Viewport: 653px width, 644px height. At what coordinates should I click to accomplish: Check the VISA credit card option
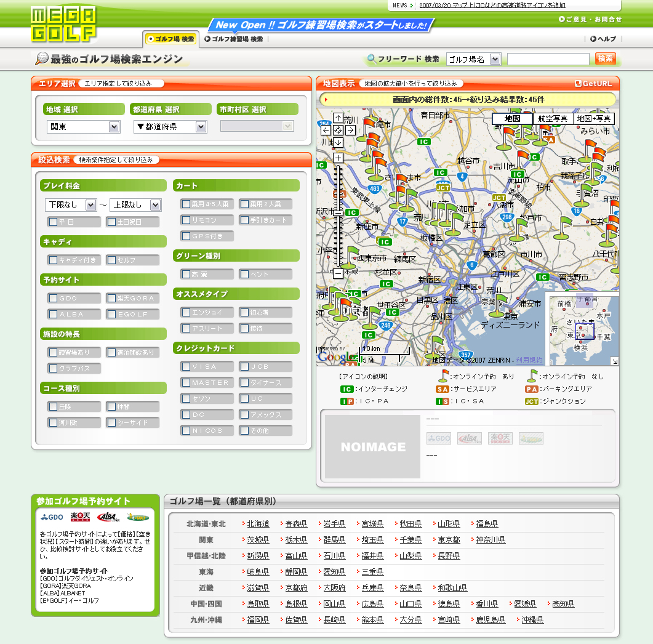[186, 366]
